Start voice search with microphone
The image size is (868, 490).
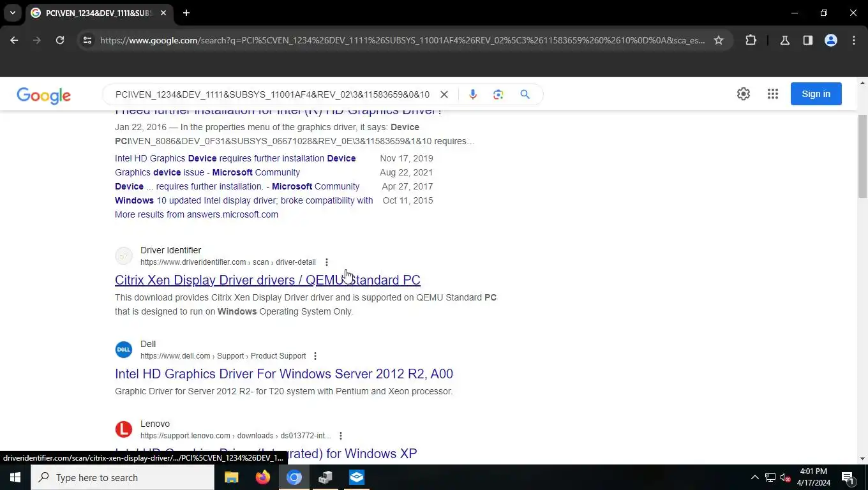[472, 94]
